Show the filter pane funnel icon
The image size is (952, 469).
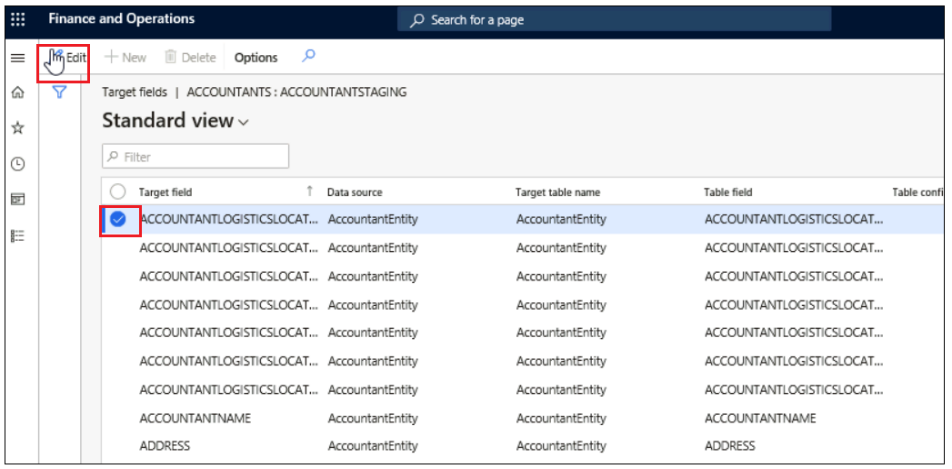pos(59,92)
